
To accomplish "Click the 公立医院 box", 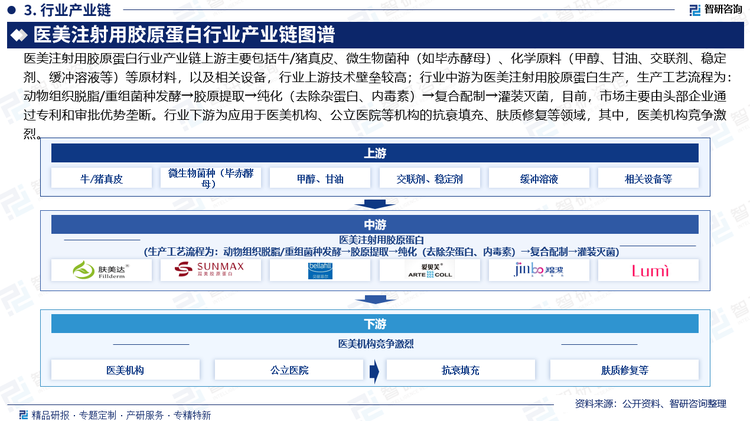I will click(289, 370).
